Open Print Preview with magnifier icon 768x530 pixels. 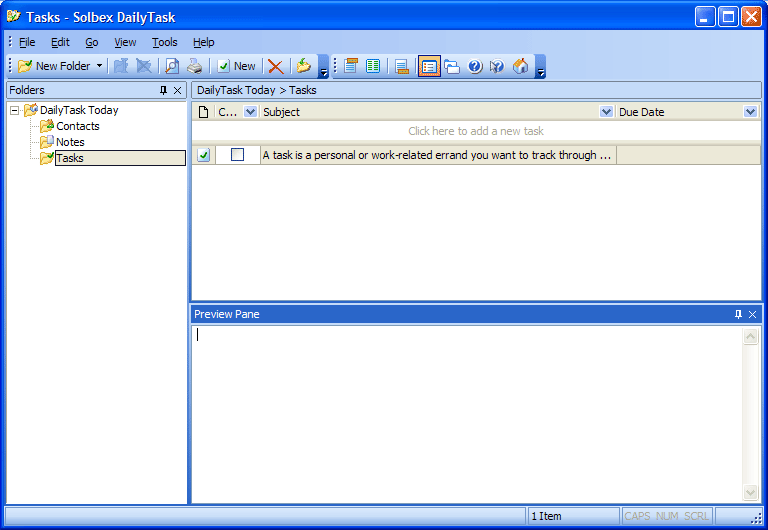(172, 66)
